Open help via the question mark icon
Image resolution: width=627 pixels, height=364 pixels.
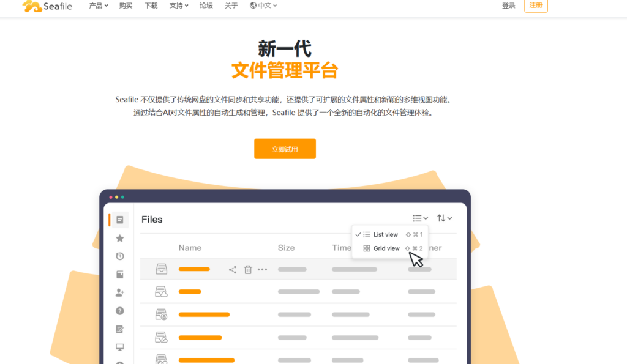(120, 311)
